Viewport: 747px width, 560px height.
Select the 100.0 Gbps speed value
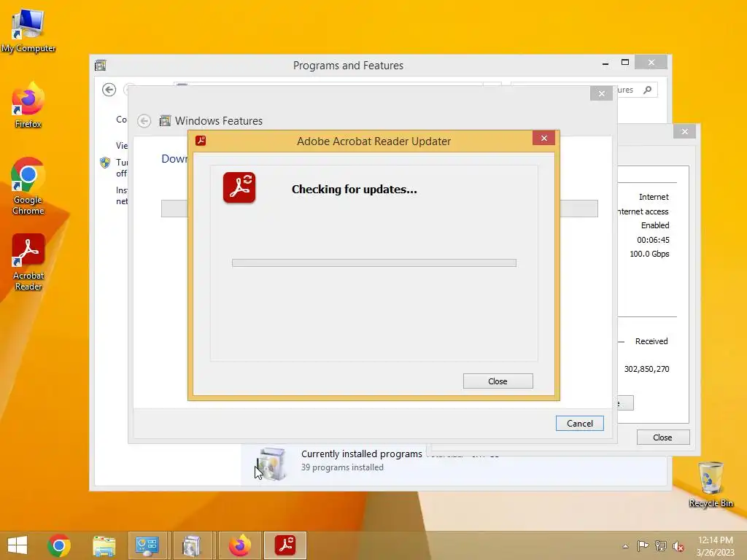coord(649,254)
